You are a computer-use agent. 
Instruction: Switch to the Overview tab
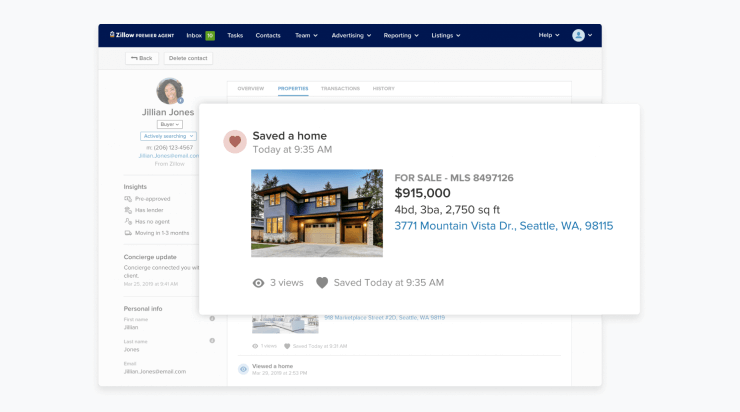click(251, 88)
